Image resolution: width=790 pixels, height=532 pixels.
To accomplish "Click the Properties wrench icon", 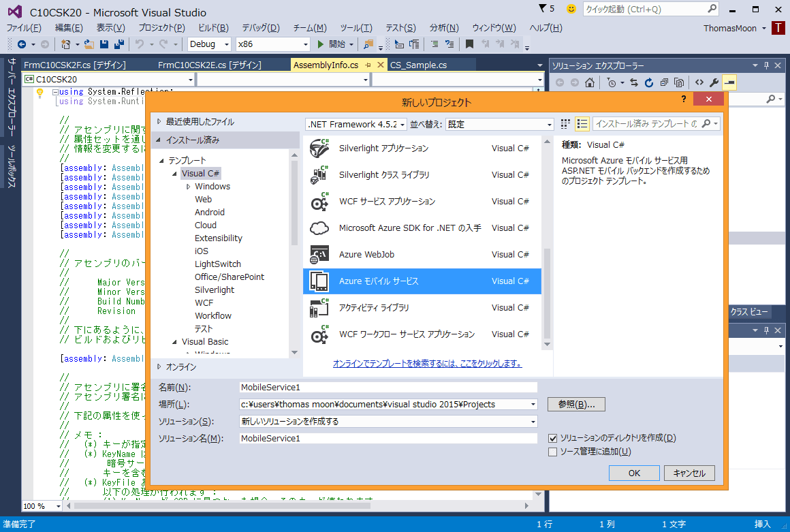I will point(714,82).
